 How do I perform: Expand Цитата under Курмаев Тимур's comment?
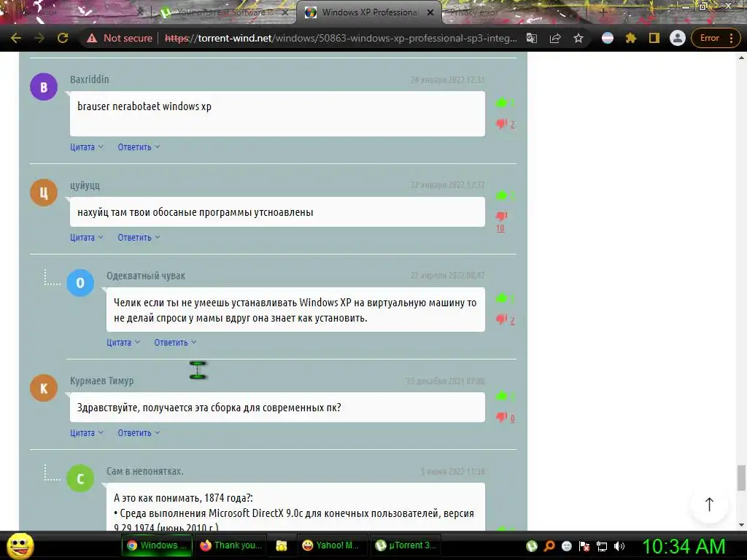click(x=87, y=433)
